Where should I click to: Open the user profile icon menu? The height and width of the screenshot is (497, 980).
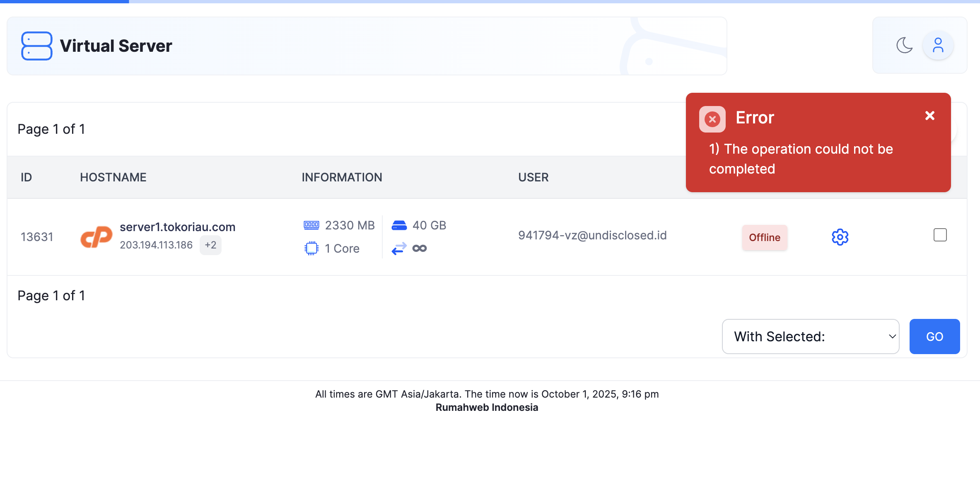(938, 45)
